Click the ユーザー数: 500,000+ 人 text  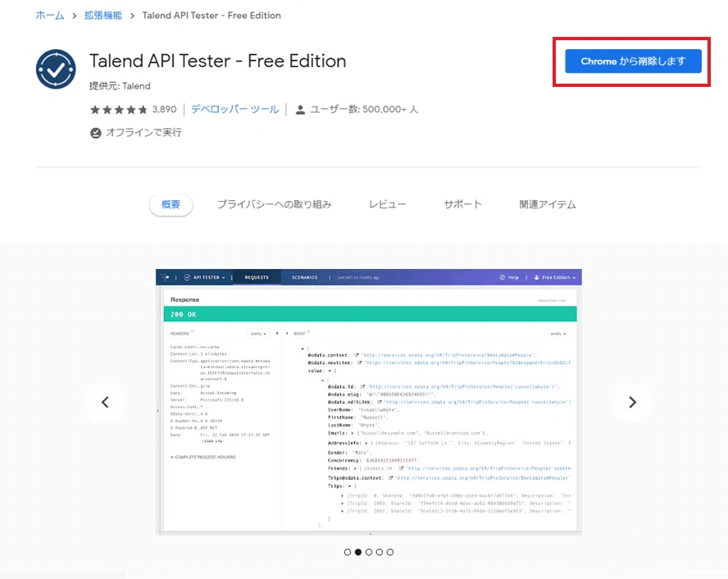364,109
